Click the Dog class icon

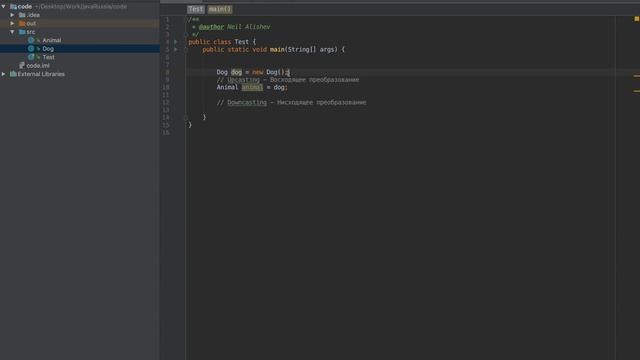point(31,49)
